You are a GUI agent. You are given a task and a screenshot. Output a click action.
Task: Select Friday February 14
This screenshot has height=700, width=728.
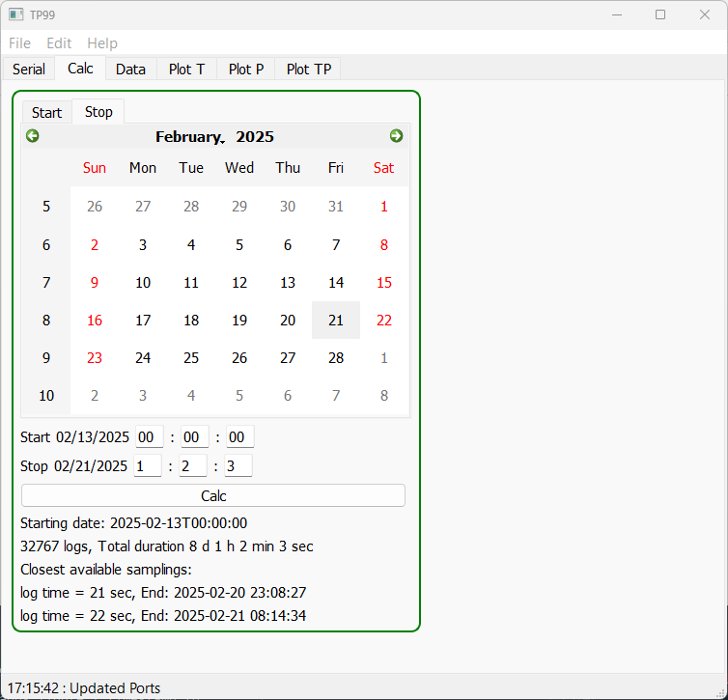[x=336, y=282]
